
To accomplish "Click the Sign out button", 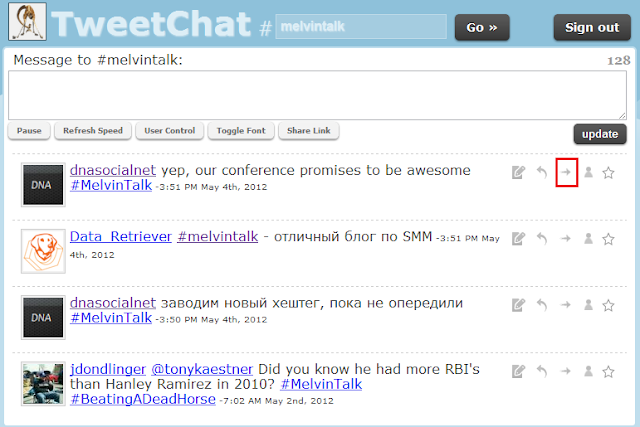I will tap(592, 27).
